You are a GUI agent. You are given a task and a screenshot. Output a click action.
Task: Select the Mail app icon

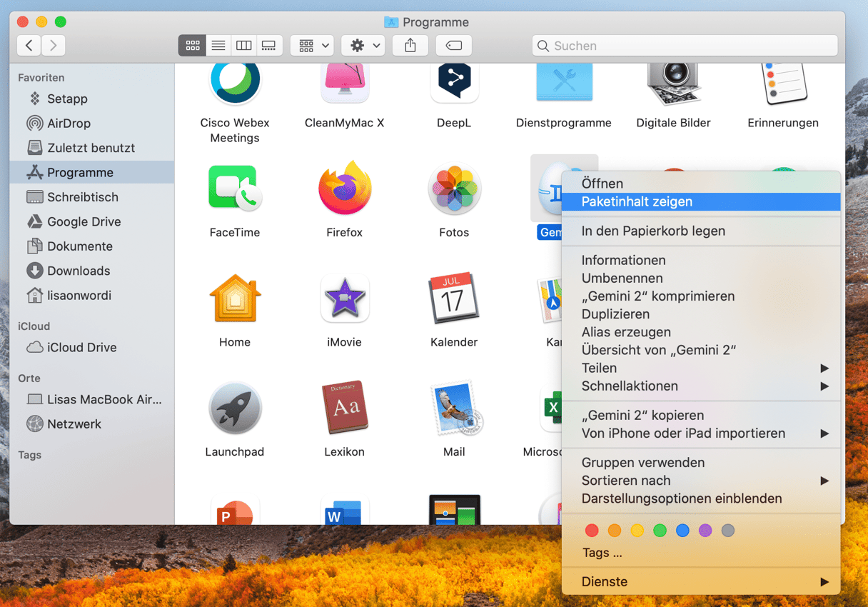coord(456,408)
